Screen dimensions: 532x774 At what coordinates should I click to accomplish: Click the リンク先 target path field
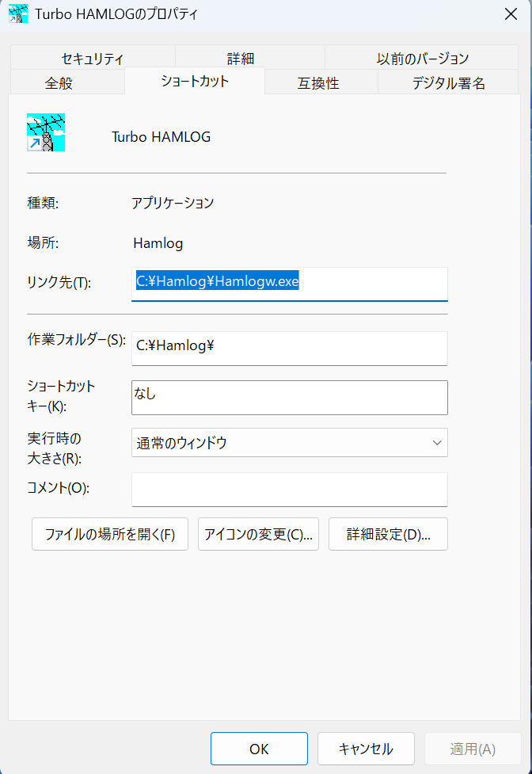pyautogui.click(x=289, y=283)
